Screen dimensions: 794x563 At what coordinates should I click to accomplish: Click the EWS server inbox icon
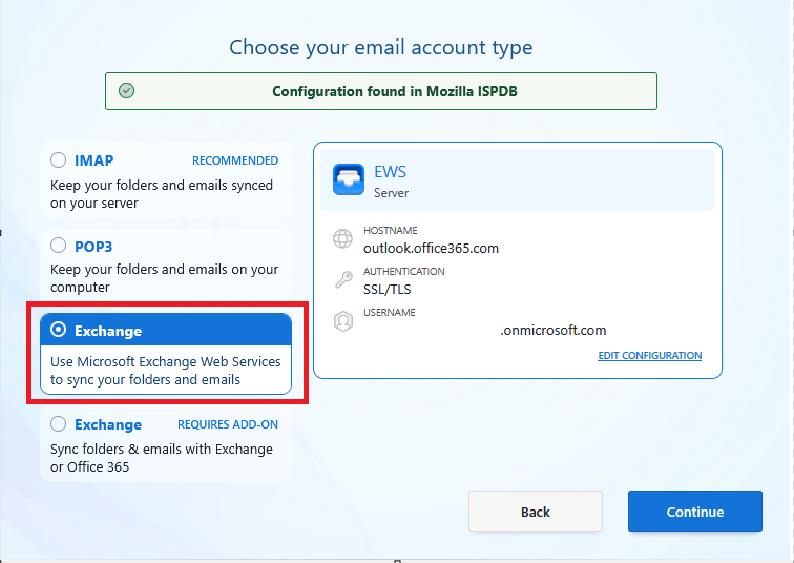348,180
